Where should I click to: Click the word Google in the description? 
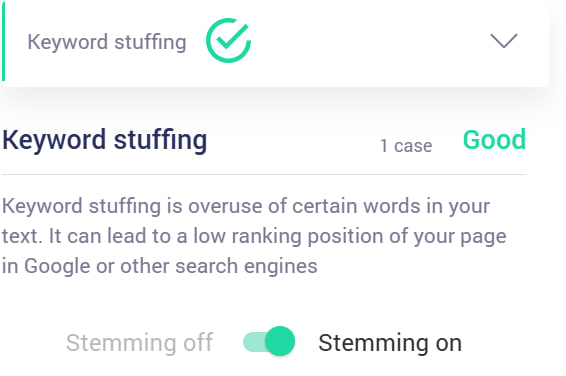coord(57,267)
